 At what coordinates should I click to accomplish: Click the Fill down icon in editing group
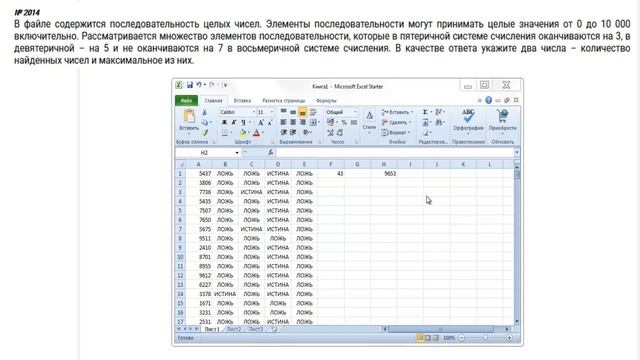425,122
